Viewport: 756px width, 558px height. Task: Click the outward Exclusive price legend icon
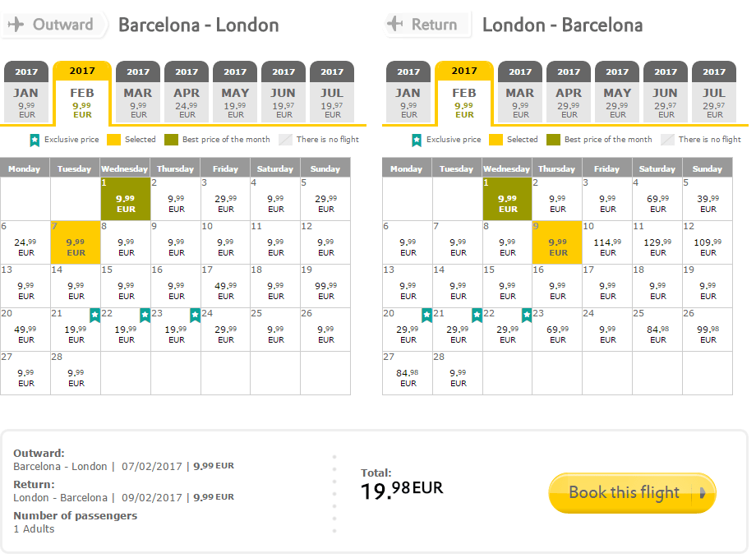[35, 140]
